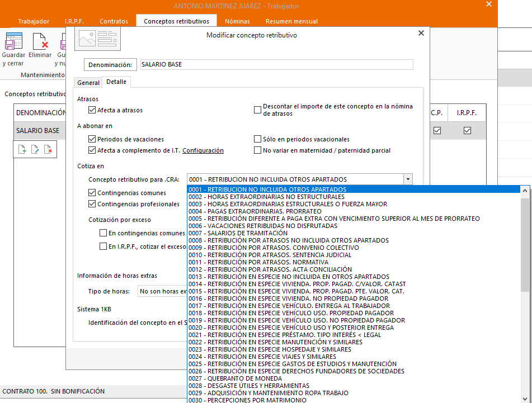Viewport: 532px width, 403px height.
Task: Choose 0027 - Quebranto de moneda option
Action: click(x=243, y=378)
